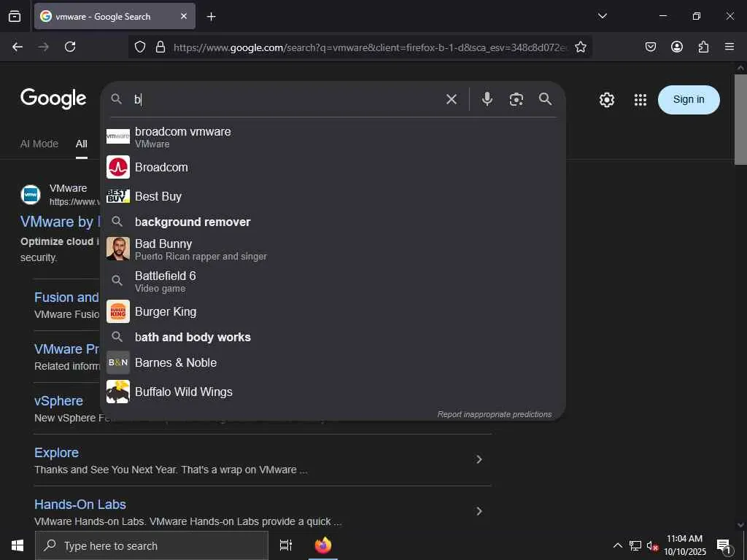Close the vmware Google Search tab
This screenshot has height=560, width=747.
tap(184, 16)
